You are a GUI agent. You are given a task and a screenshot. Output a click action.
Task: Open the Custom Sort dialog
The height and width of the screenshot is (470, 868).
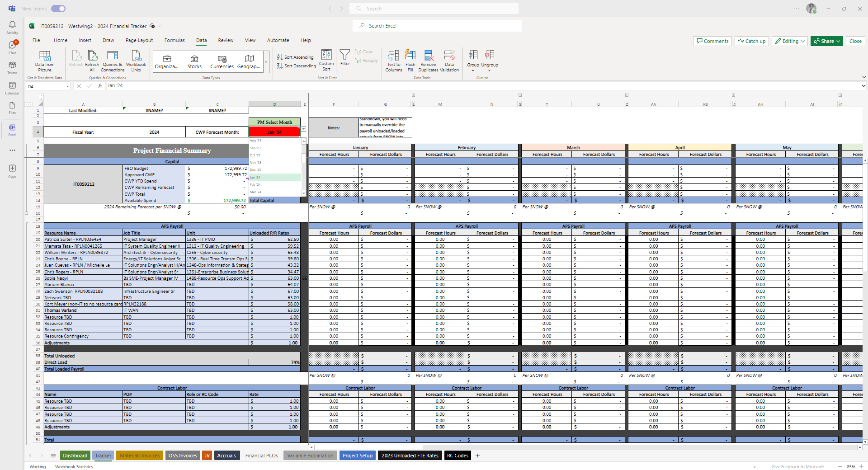(x=326, y=61)
